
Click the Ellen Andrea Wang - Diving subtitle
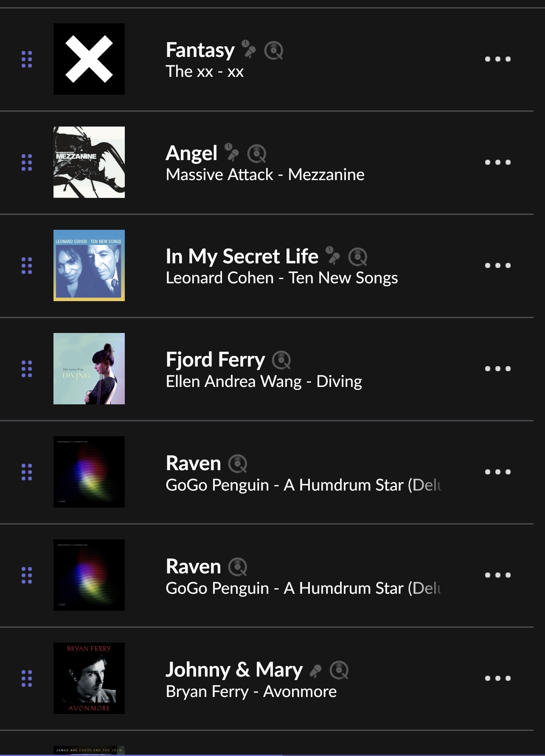click(264, 381)
